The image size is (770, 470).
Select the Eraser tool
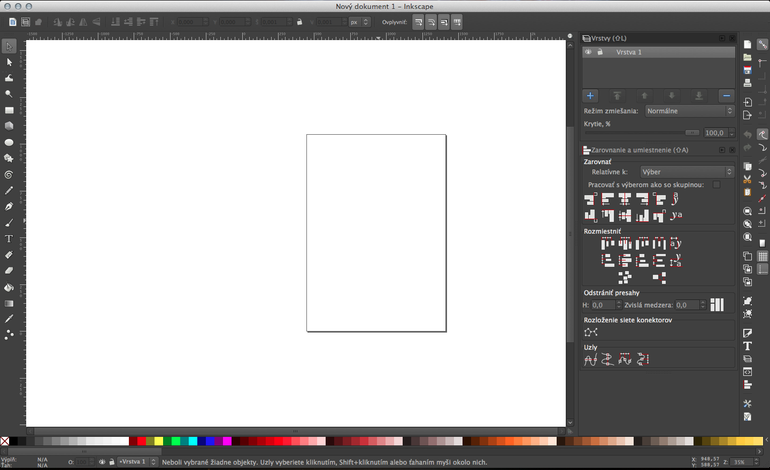point(9,271)
